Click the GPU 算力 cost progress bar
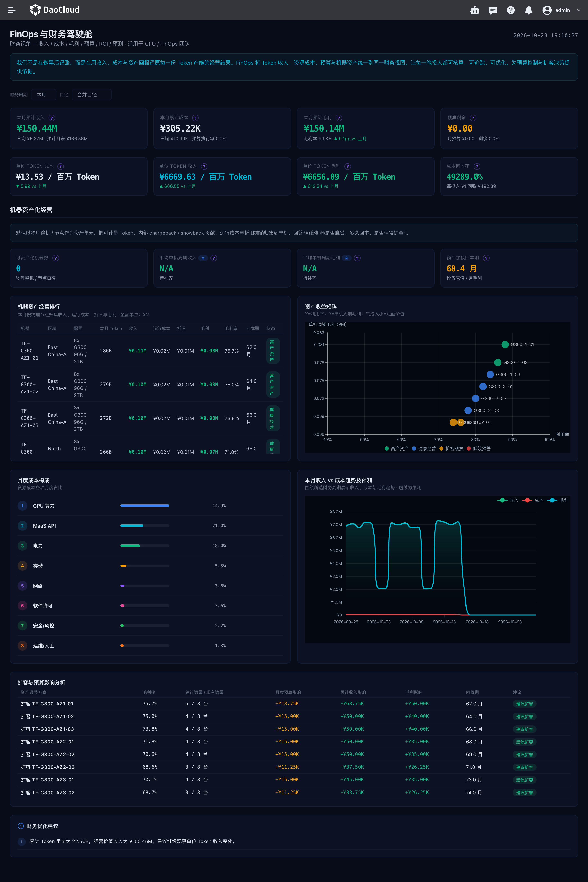The width and height of the screenshot is (588, 882). (x=145, y=506)
